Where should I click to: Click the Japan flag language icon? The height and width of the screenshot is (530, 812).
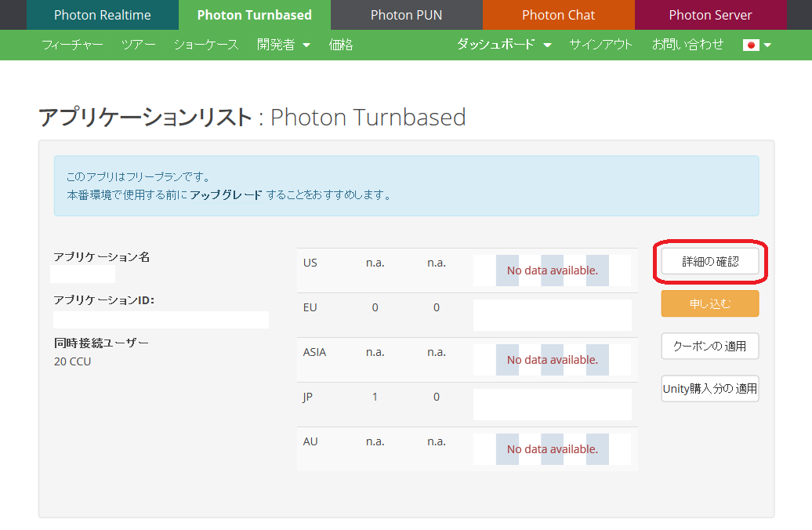[751, 45]
